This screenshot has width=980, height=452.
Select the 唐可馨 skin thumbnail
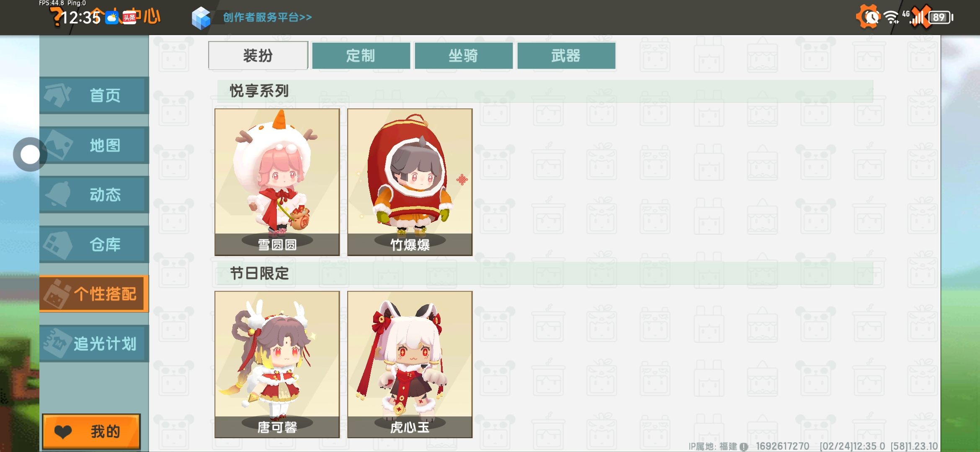277,365
